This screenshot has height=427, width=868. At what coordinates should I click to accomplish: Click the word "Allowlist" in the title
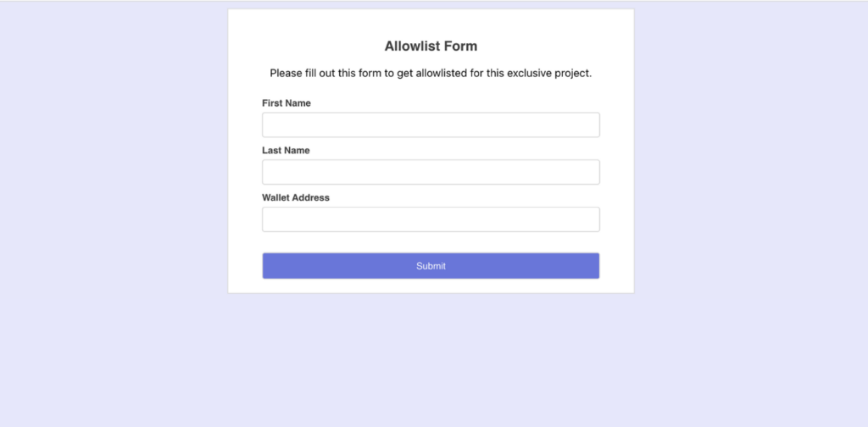pyautogui.click(x=412, y=46)
